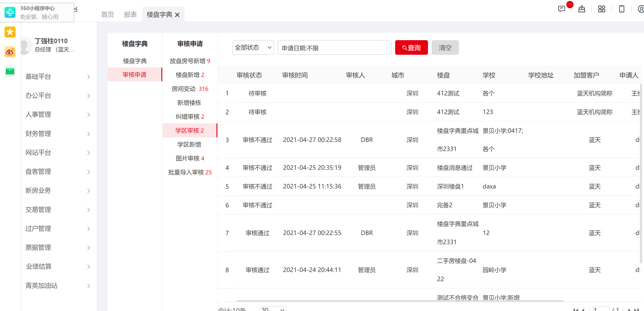This screenshot has height=311, width=644.
Task: Select row 1 with school 各个
Action: (x=429, y=93)
